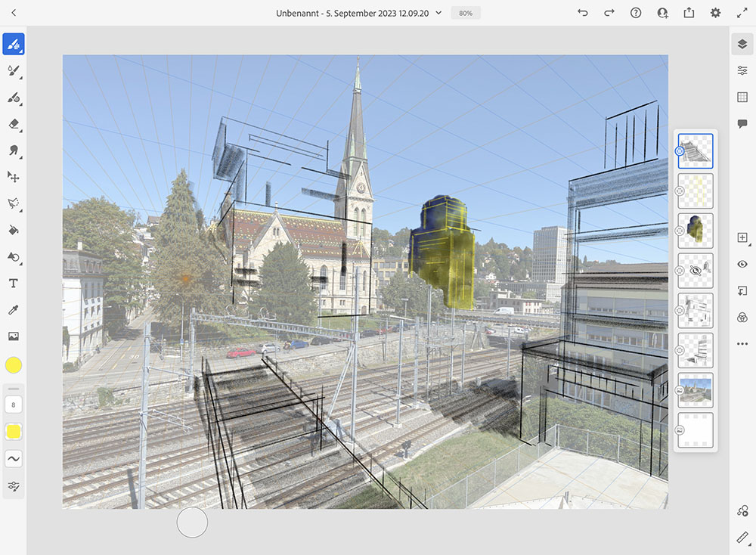Open the app settings gear

715,13
